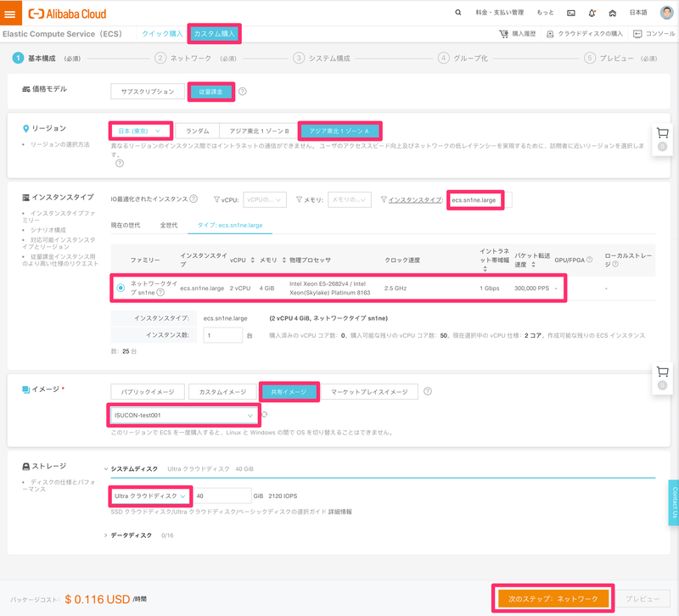Open help next to sn1ne family
The width and height of the screenshot is (679, 616).
tap(160, 293)
